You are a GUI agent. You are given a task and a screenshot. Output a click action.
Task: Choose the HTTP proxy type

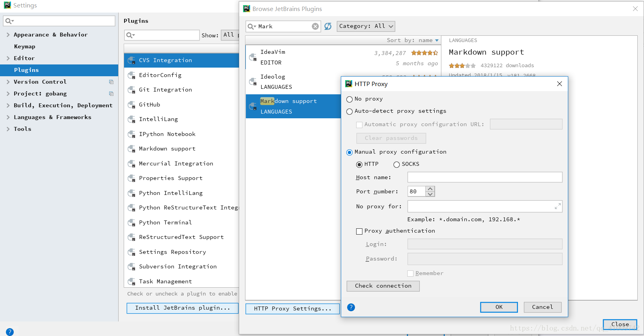pos(359,165)
